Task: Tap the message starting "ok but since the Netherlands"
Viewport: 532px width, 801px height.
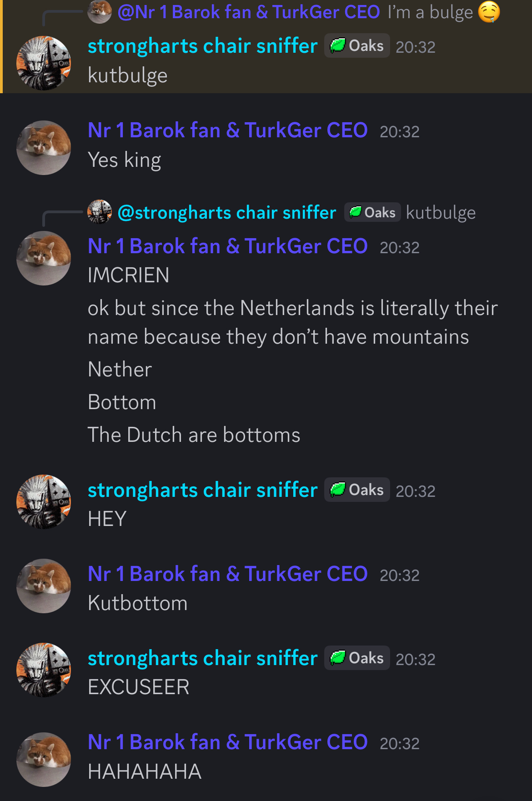Action: pos(292,322)
